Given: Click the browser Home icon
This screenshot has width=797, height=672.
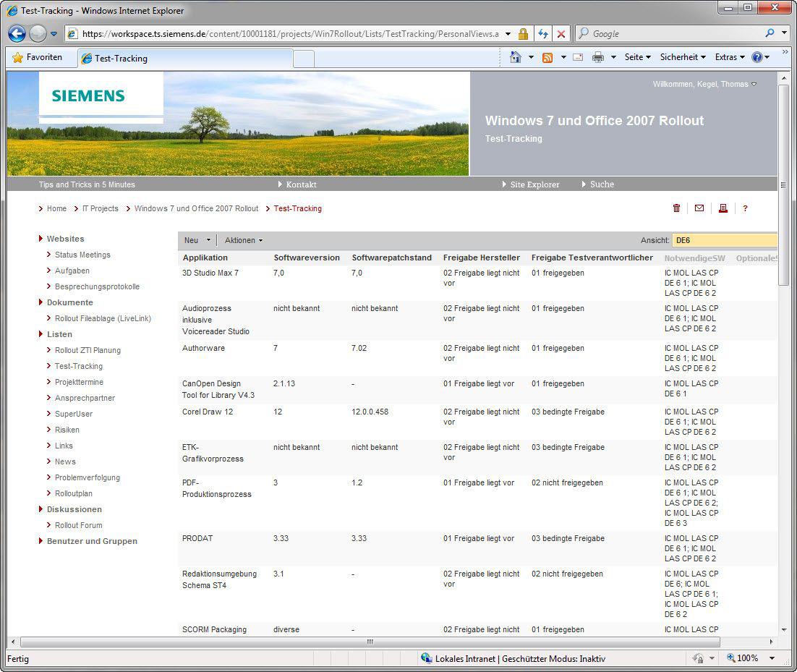Looking at the screenshot, I should [516, 57].
